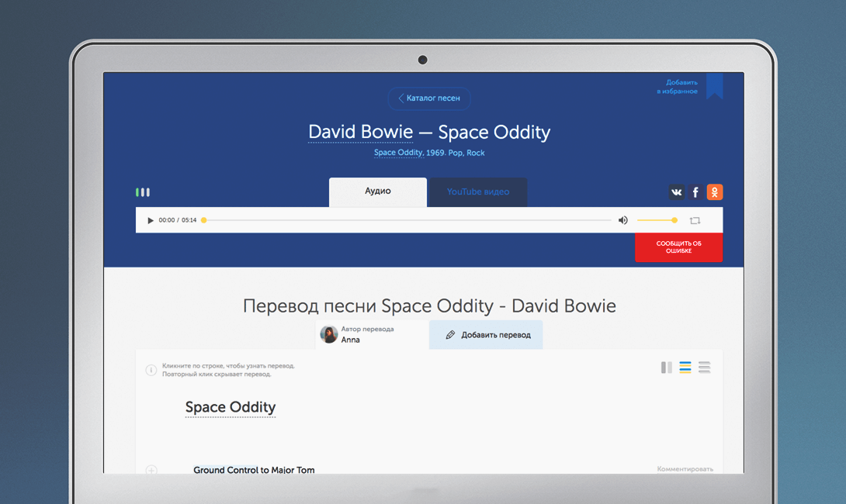Switch to the Аудио tab

point(378,192)
